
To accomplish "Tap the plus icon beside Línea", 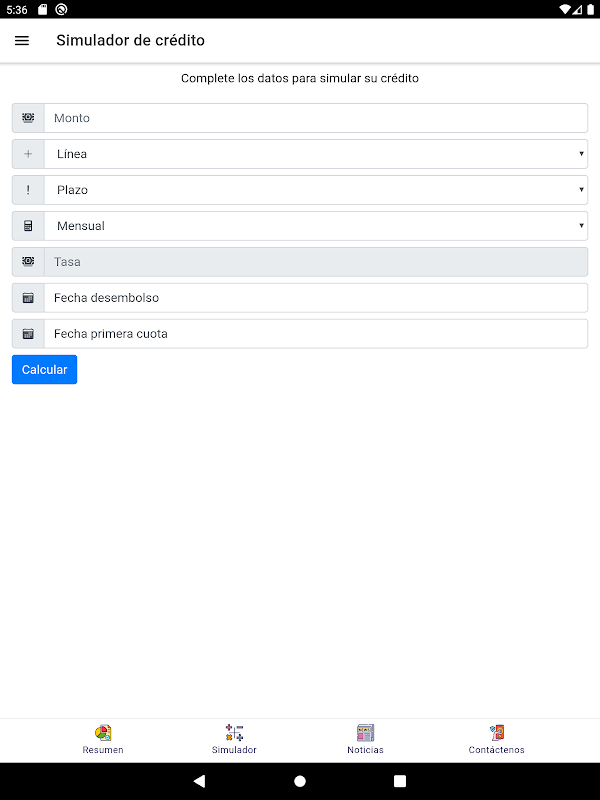I will coord(28,154).
